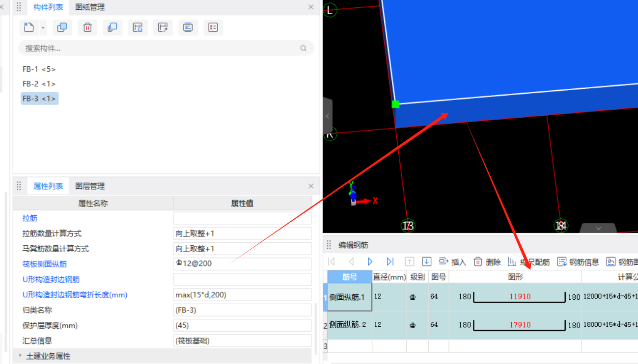Click the 删除 delete button
Screen dimensions: 638x364
point(487,262)
